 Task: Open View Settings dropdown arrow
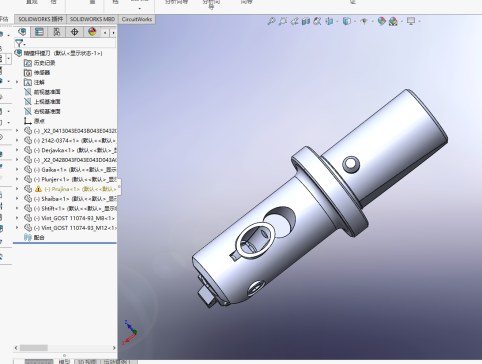coord(419,22)
